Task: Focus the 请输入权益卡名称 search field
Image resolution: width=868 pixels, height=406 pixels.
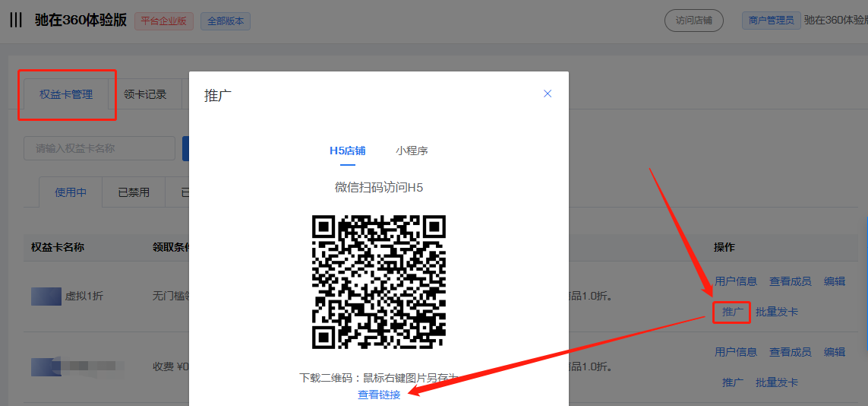Action: click(x=99, y=148)
